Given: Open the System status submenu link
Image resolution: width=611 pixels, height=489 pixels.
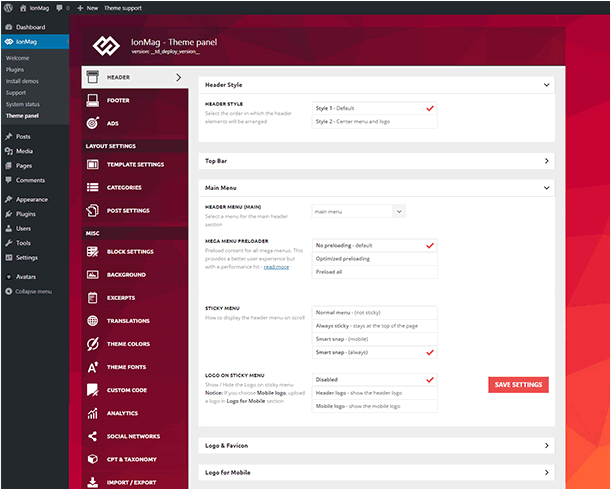Looking at the screenshot, I should point(23,104).
